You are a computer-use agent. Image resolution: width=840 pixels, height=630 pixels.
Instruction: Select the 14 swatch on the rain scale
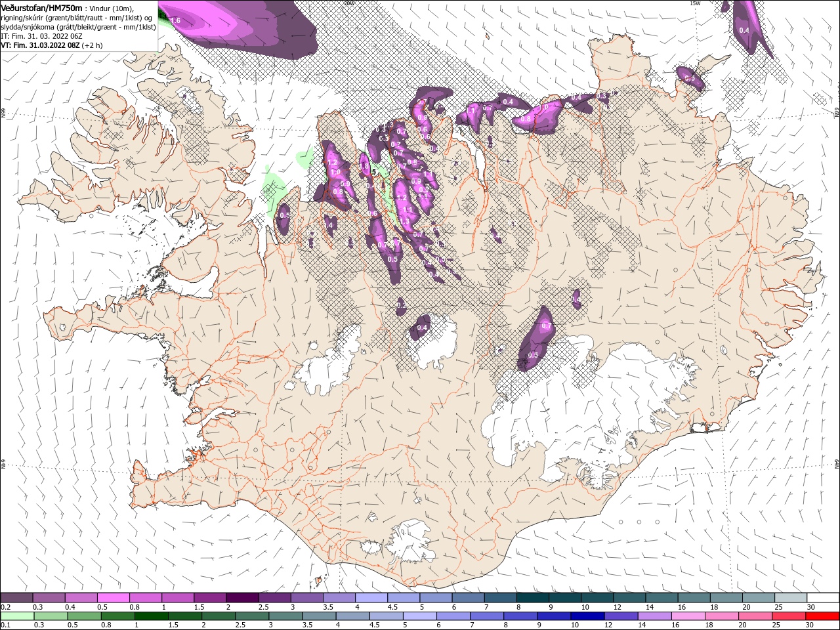[655, 616]
